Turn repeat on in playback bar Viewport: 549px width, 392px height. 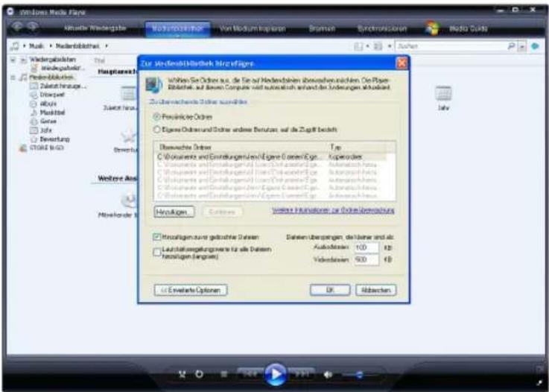pos(199,374)
